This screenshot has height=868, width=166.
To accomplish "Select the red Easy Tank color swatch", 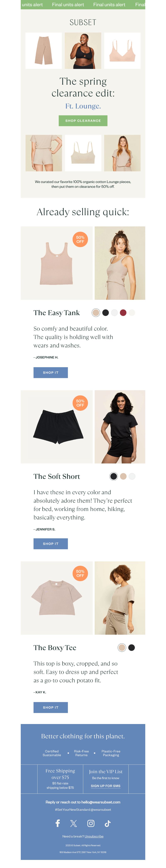I will 123,313.
